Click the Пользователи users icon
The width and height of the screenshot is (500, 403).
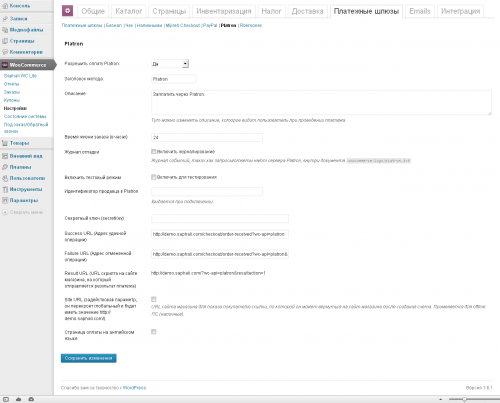(x=5, y=178)
